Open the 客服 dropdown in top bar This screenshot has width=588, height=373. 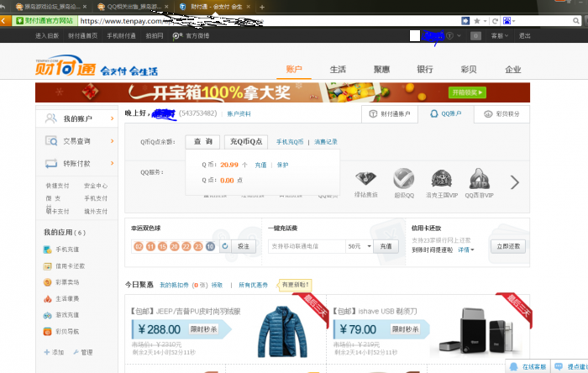tap(500, 35)
